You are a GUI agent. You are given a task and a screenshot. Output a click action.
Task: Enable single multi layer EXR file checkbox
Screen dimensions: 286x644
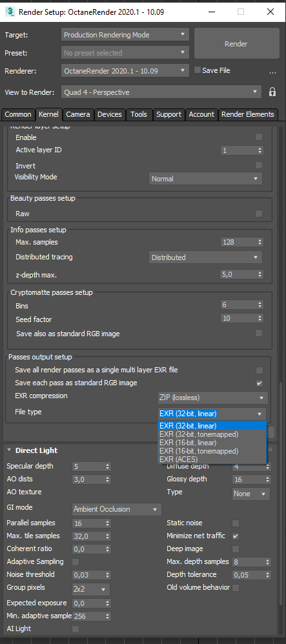coord(260,370)
